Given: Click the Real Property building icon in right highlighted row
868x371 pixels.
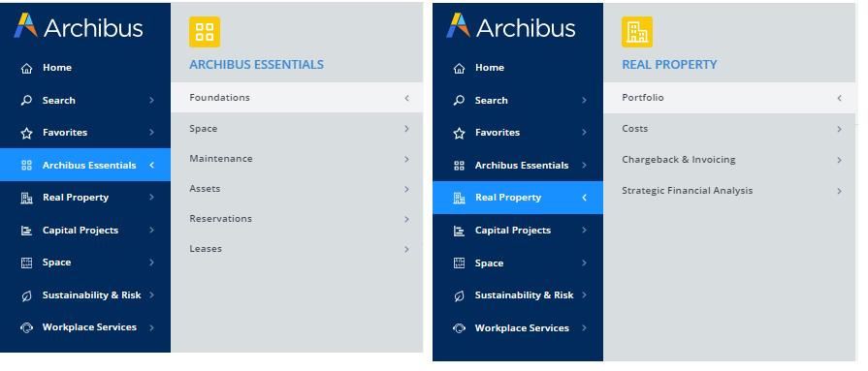Looking at the screenshot, I should coord(459,198).
